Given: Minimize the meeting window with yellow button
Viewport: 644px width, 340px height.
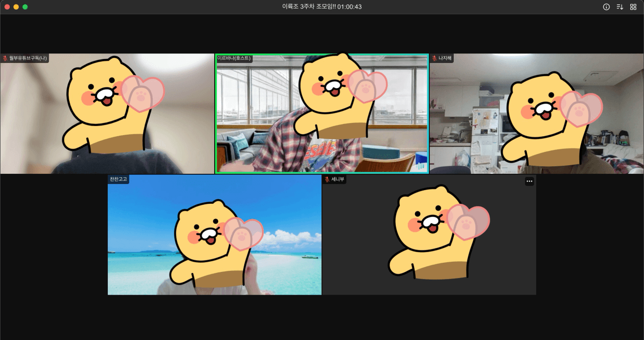Looking at the screenshot, I should tap(16, 7).
